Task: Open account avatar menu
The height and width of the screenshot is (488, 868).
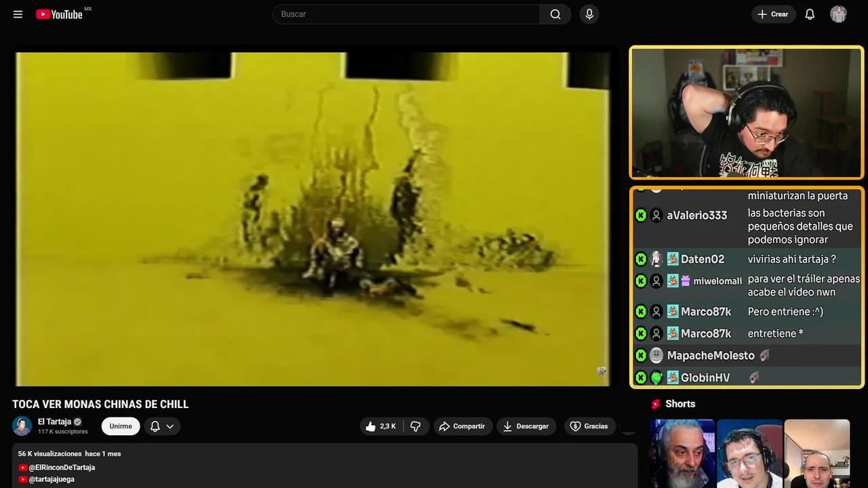Action: [x=838, y=14]
